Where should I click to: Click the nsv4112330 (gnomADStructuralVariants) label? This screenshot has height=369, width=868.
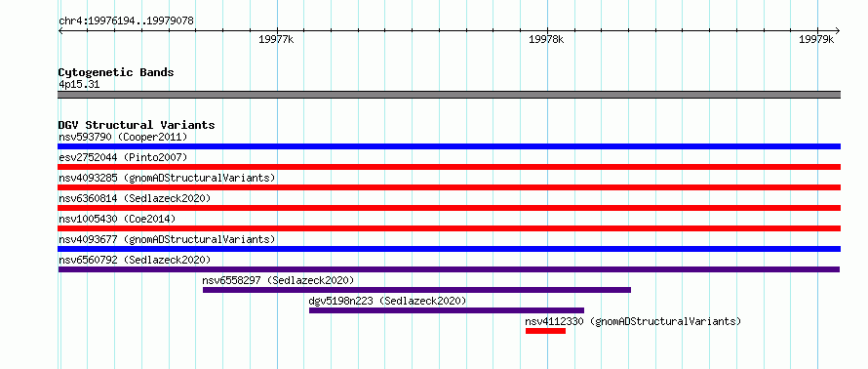tap(633, 321)
